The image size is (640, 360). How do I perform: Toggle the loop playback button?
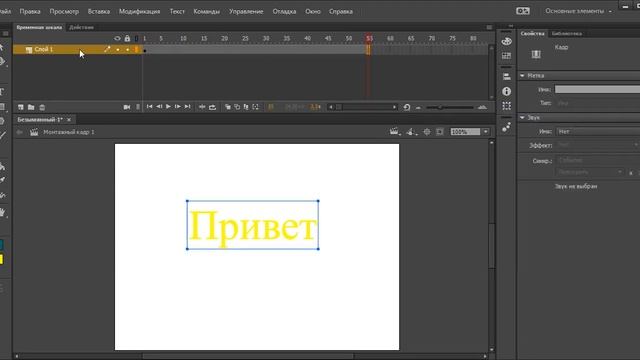(212, 107)
